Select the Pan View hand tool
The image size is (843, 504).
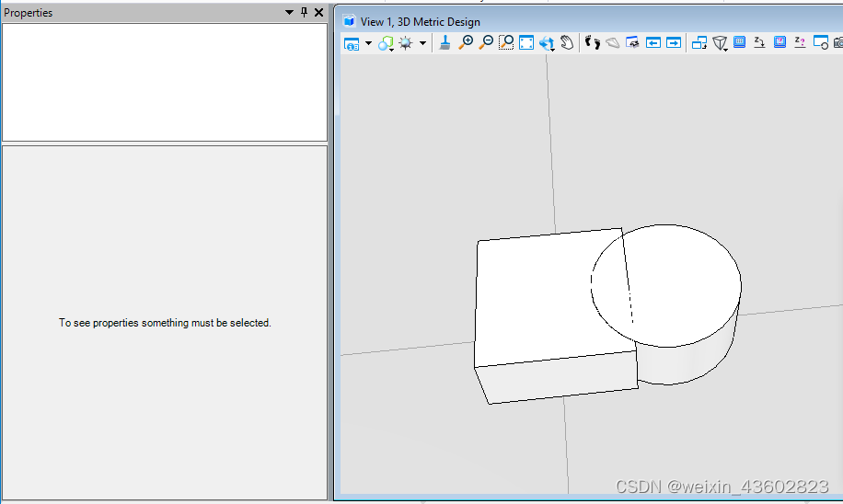(x=567, y=43)
